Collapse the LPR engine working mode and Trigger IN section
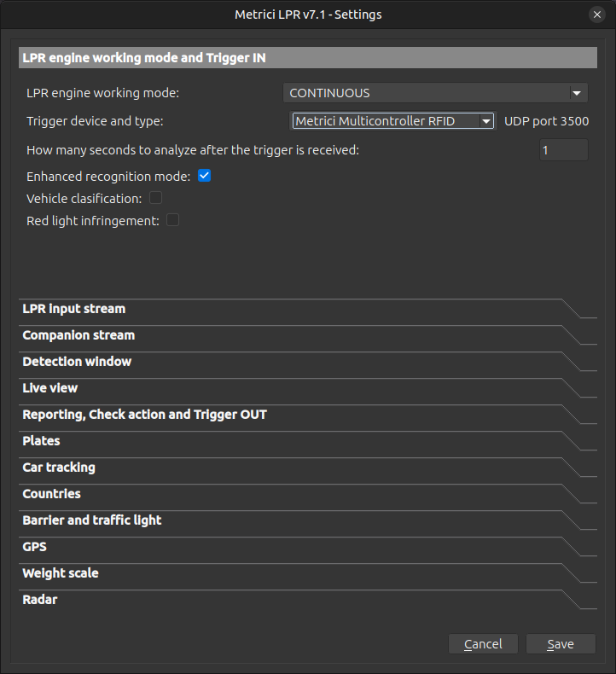616x674 pixels. point(308,58)
